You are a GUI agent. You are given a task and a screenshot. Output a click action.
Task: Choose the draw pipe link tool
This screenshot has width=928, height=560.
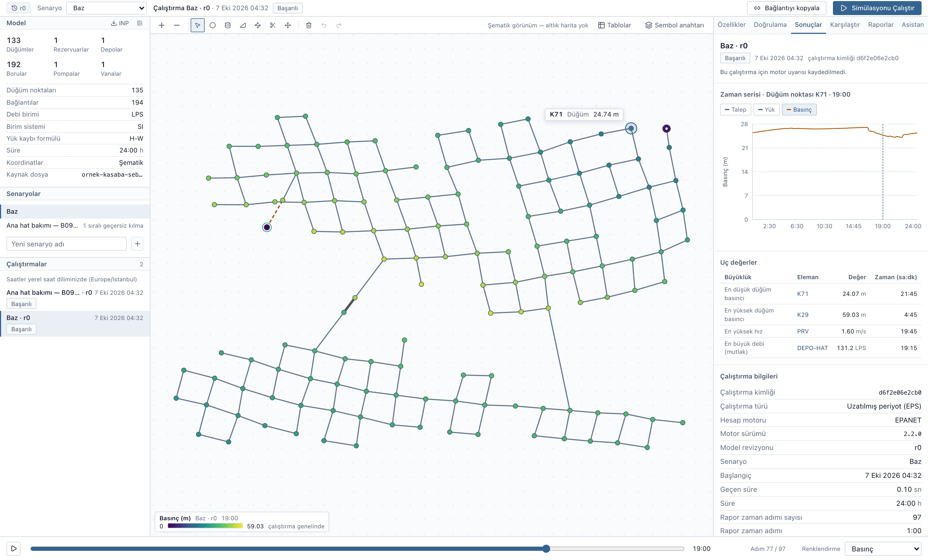coord(258,25)
